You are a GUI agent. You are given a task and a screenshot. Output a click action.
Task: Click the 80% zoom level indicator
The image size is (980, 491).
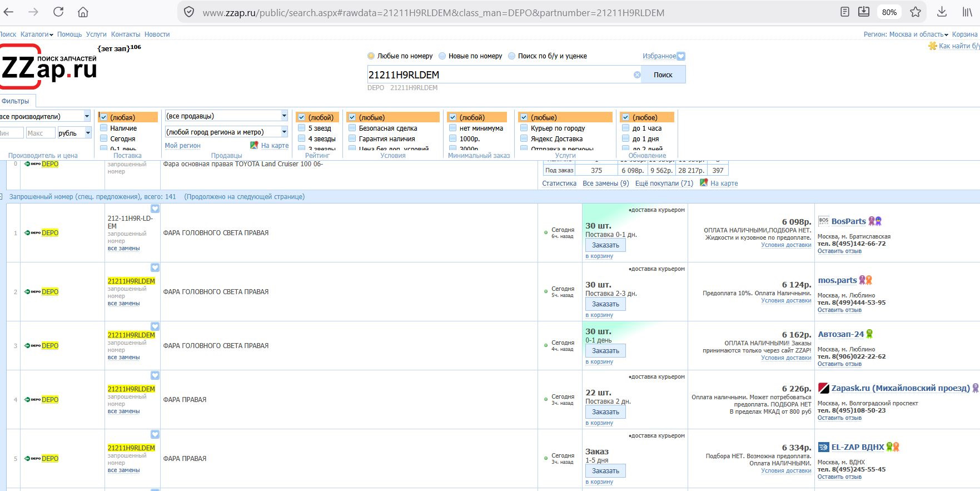click(889, 12)
